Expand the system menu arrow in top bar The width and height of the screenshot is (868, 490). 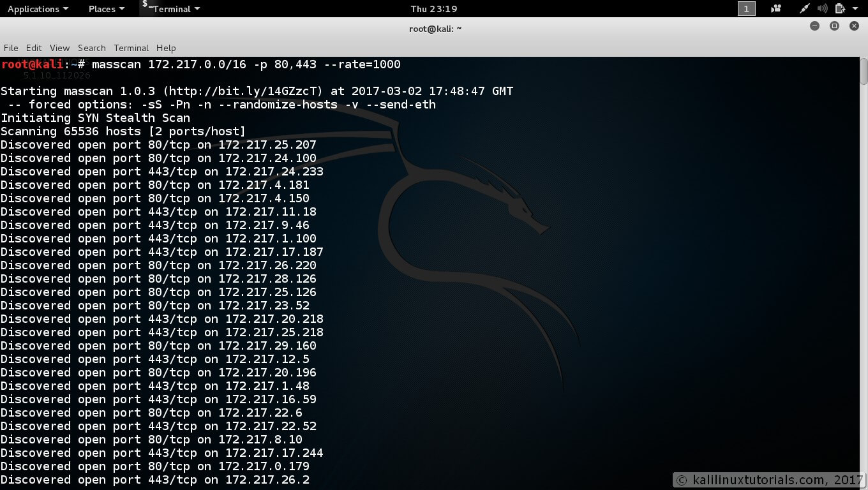(x=855, y=8)
